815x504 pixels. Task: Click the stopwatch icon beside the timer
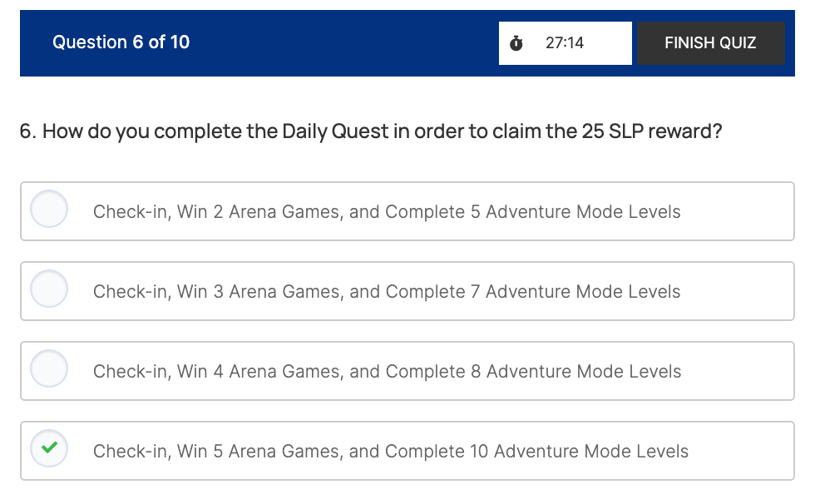pos(516,43)
